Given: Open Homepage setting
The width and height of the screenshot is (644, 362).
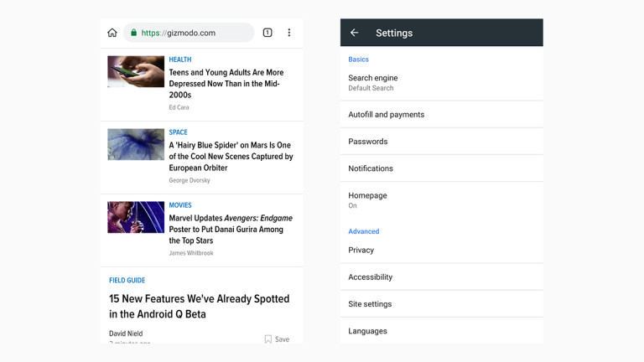Looking at the screenshot, I should tap(442, 200).
